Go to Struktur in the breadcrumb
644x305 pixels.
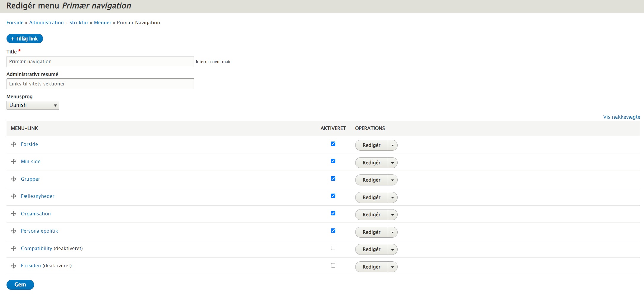(79, 23)
